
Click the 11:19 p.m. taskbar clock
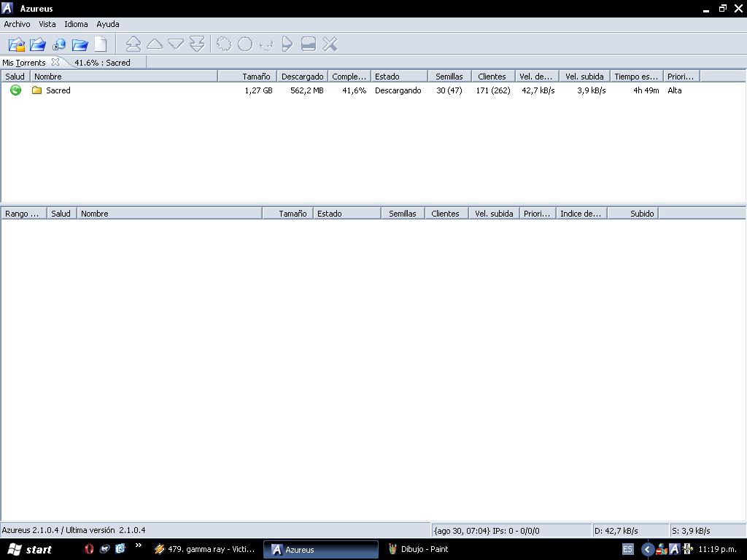[x=717, y=549]
